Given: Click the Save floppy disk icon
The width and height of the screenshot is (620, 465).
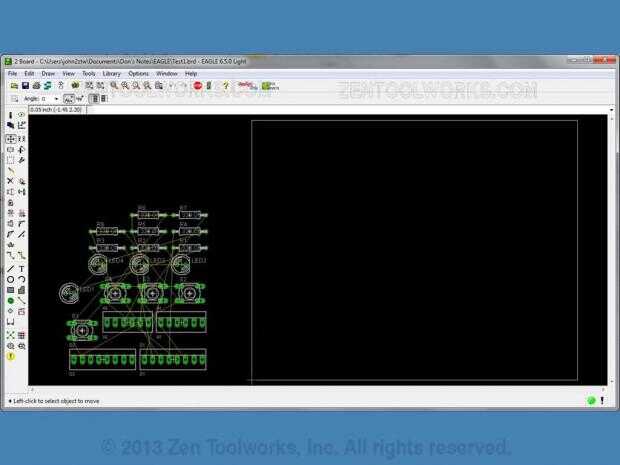Looking at the screenshot, I should coord(25,85).
